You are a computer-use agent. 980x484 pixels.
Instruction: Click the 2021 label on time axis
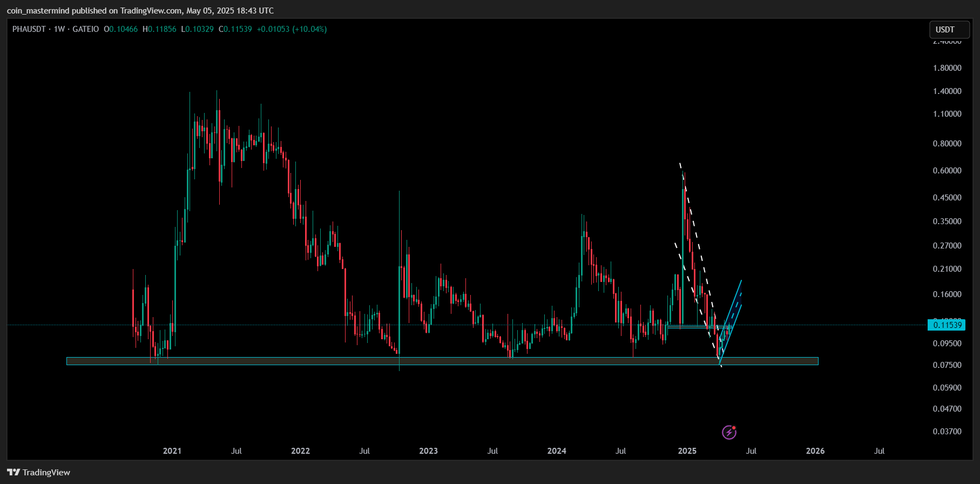click(x=172, y=451)
